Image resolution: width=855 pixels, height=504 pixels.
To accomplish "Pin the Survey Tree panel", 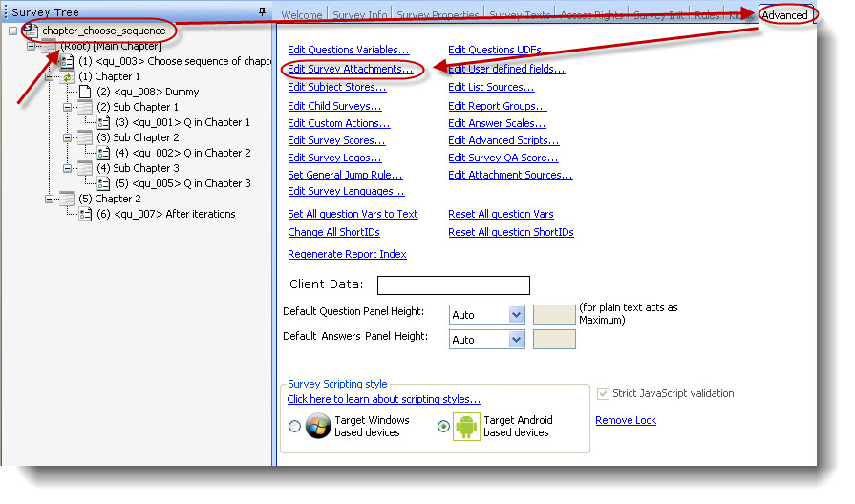I will click(263, 11).
